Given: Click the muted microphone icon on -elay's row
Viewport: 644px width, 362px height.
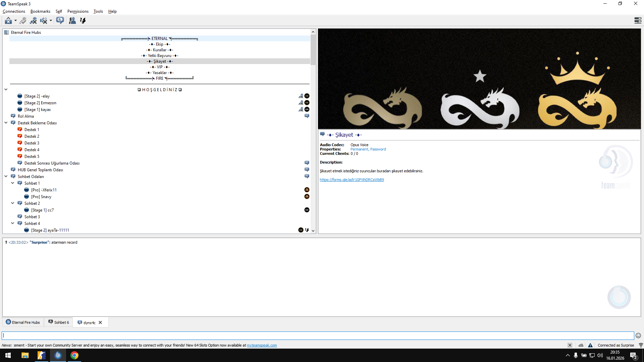Looking at the screenshot, I should [x=301, y=96].
